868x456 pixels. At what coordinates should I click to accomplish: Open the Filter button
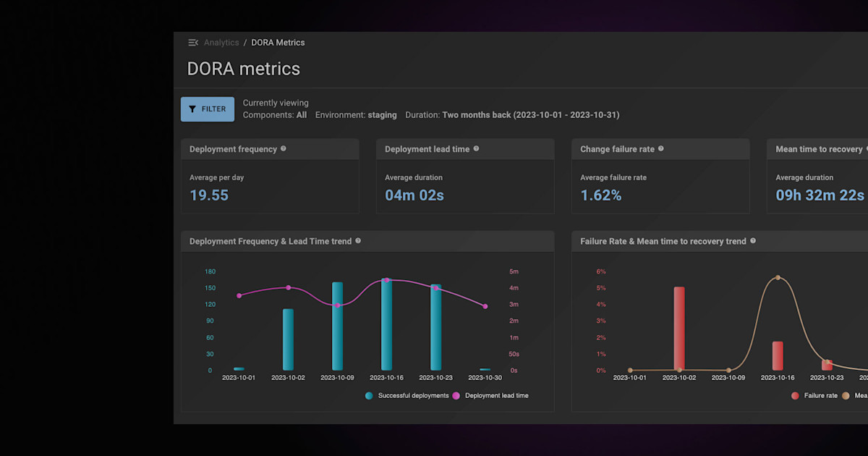pyautogui.click(x=208, y=109)
